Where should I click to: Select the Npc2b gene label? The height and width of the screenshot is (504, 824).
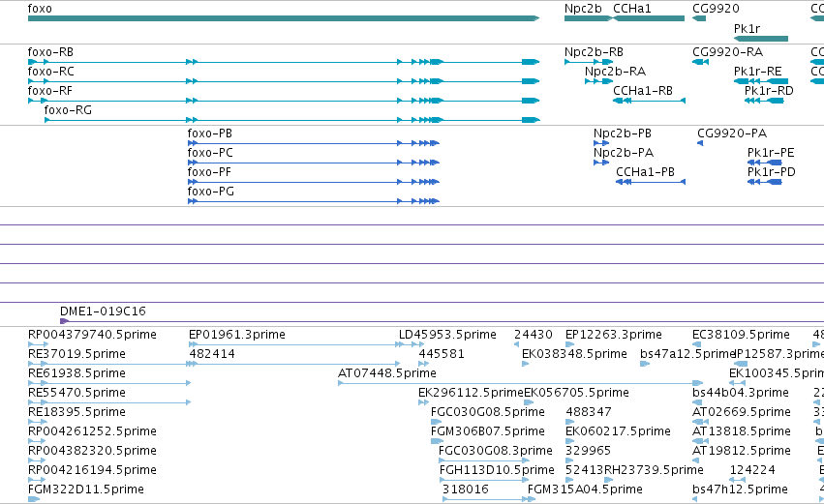click(x=583, y=9)
